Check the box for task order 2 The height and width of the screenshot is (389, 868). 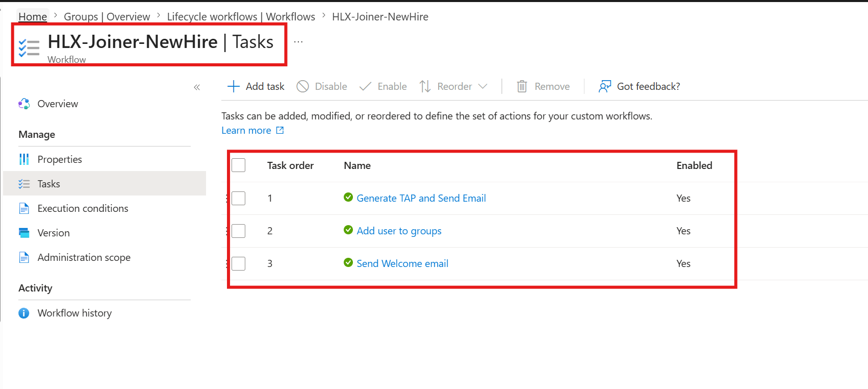click(x=239, y=231)
